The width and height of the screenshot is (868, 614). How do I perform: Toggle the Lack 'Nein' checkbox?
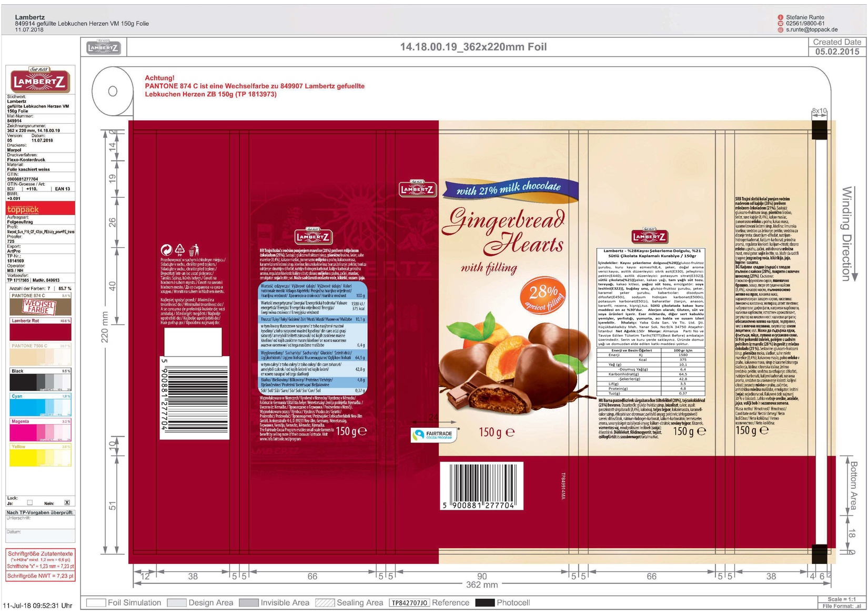click(67, 502)
